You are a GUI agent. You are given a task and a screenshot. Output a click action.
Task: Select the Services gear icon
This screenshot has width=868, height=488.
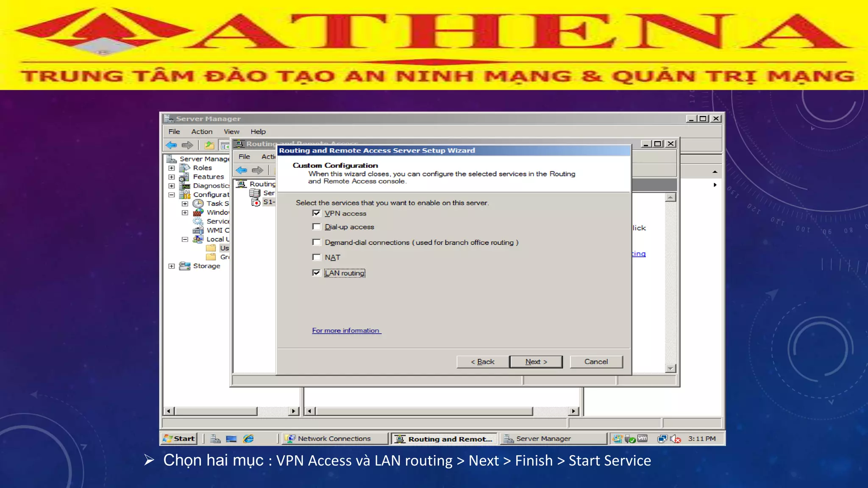[x=198, y=221]
